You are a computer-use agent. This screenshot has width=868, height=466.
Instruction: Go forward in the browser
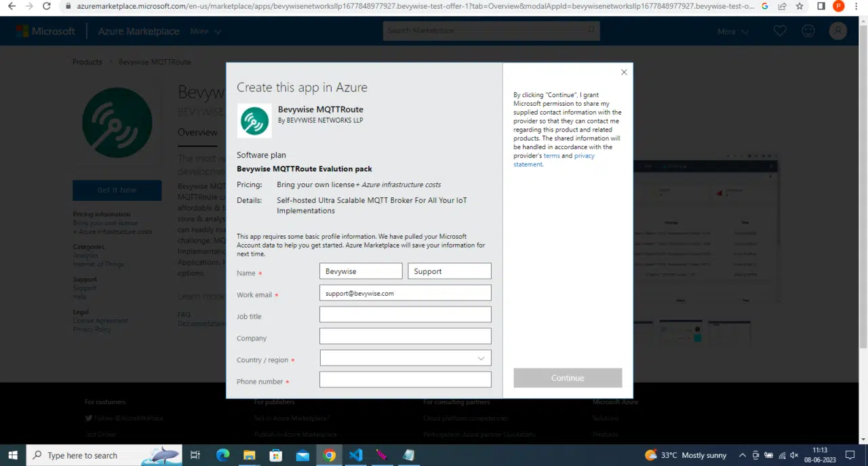click(x=28, y=6)
